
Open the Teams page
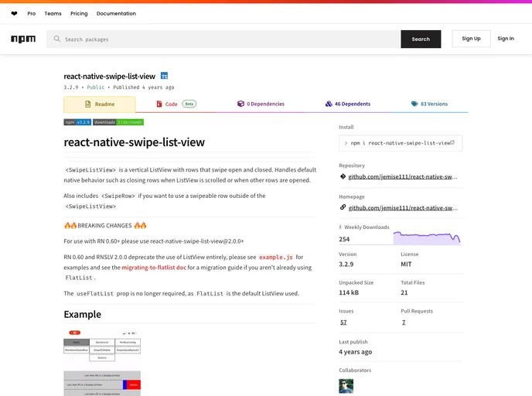pyautogui.click(x=53, y=14)
